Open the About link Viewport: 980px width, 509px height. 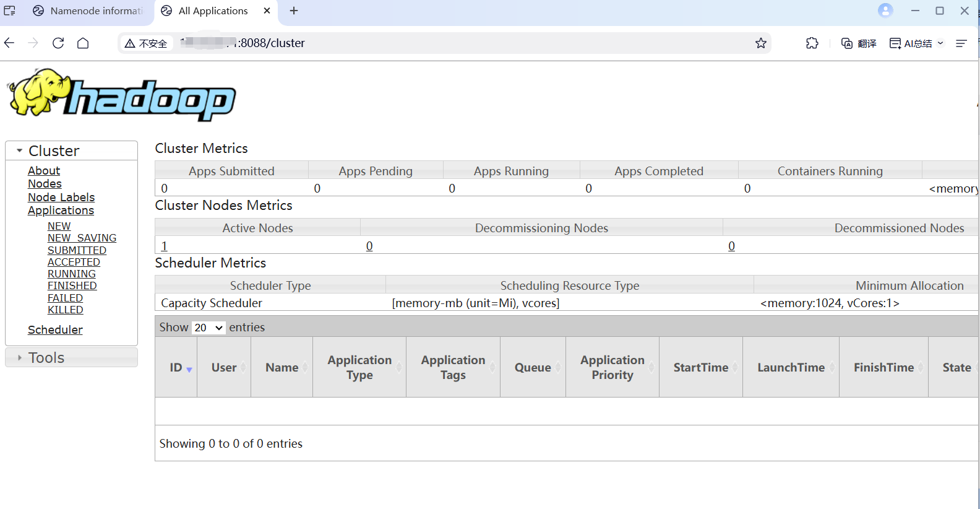[44, 170]
